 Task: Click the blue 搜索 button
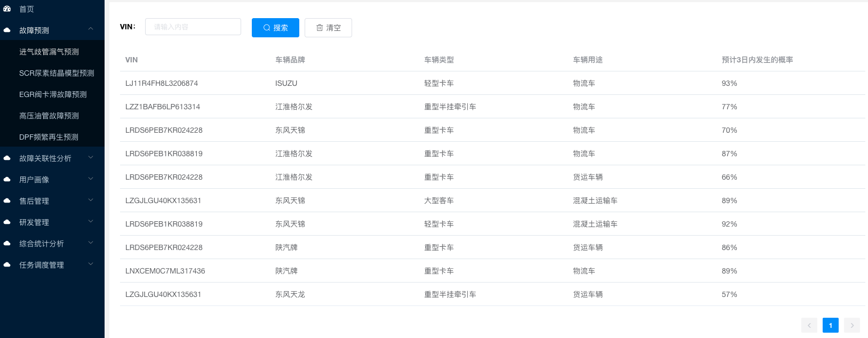pos(275,28)
